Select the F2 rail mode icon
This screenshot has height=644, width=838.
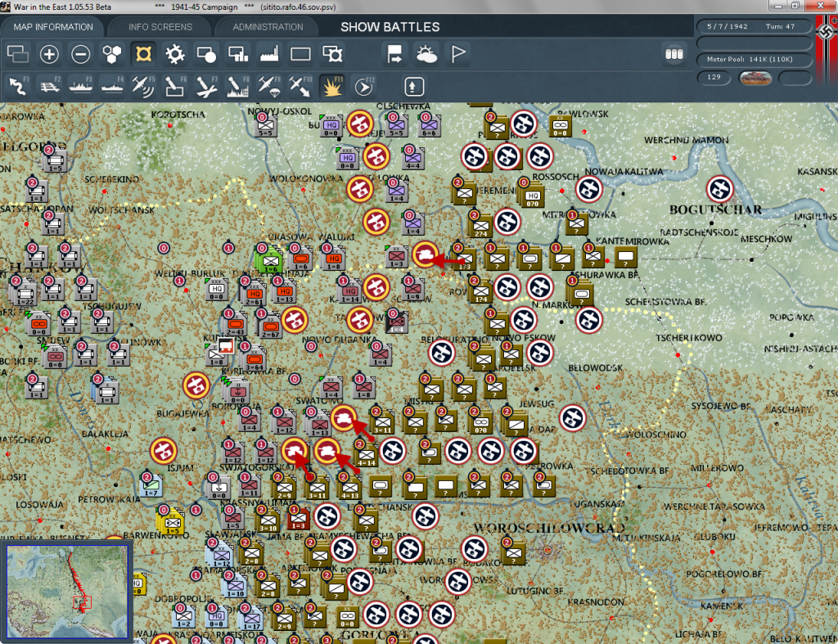(x=50, y=86)
